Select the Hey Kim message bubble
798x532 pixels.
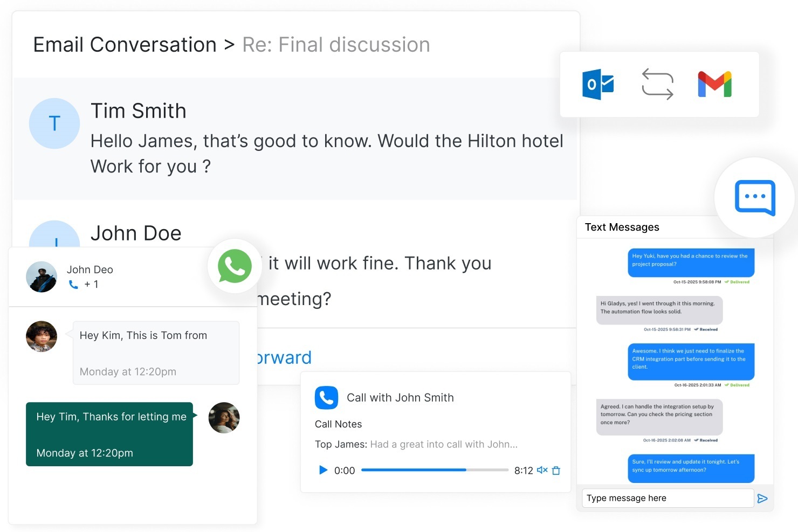[x=156, y=353]
